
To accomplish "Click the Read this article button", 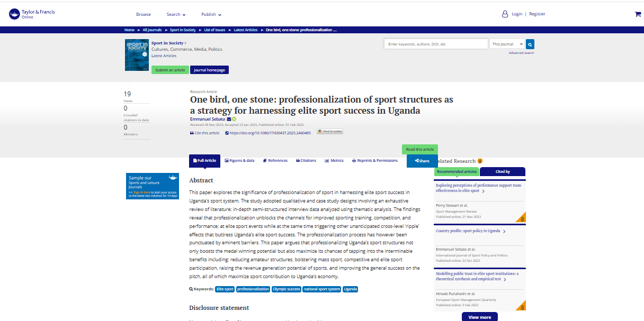I will tap(419, 150).
